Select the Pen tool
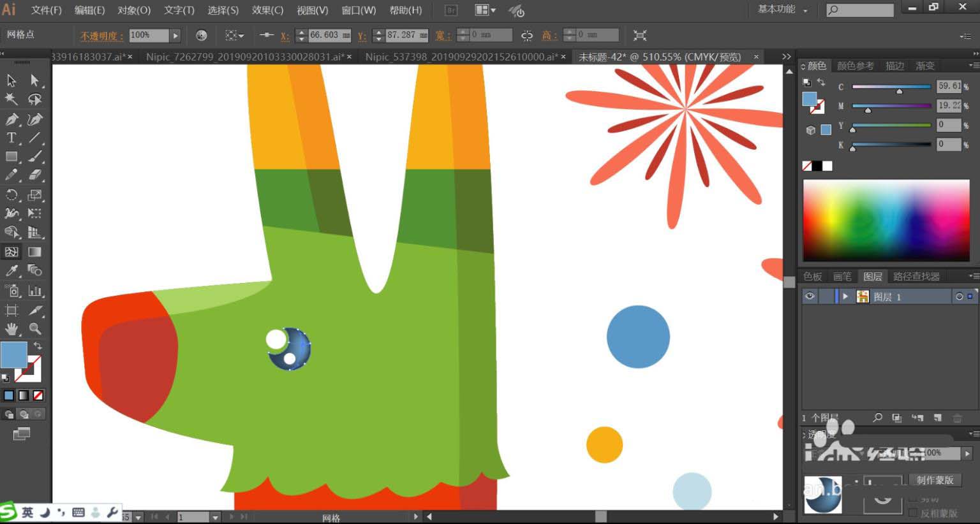The width and height of the screenshot is (980, 524). 11,119
